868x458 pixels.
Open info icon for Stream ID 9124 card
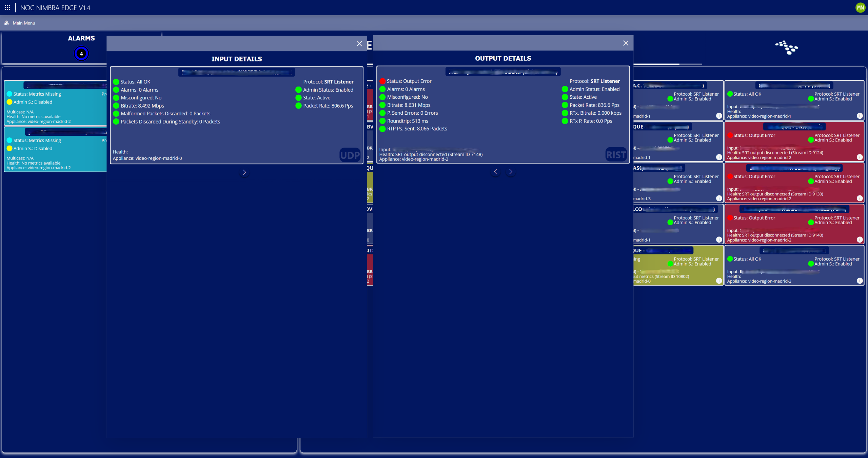[860, 157]
